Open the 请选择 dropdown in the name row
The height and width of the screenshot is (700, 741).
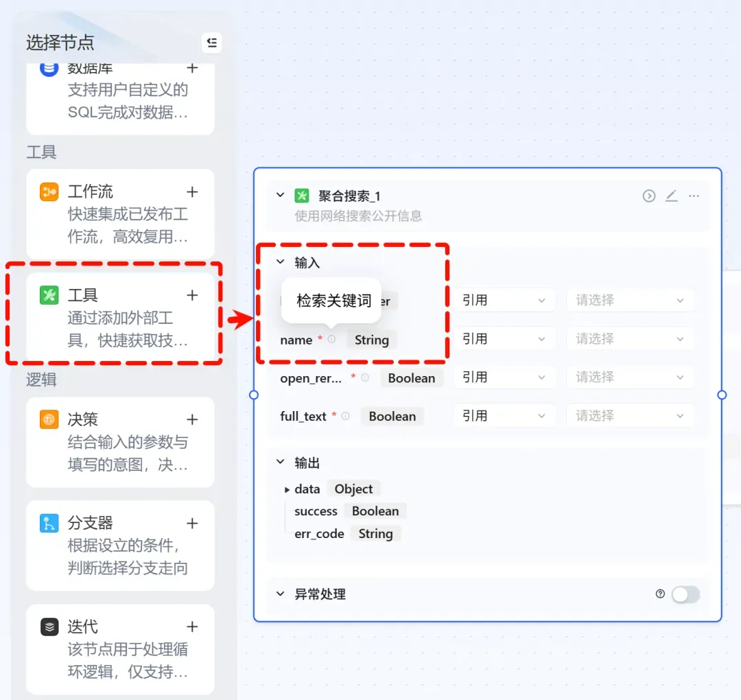pyautogui.click(x=631, y=339)
